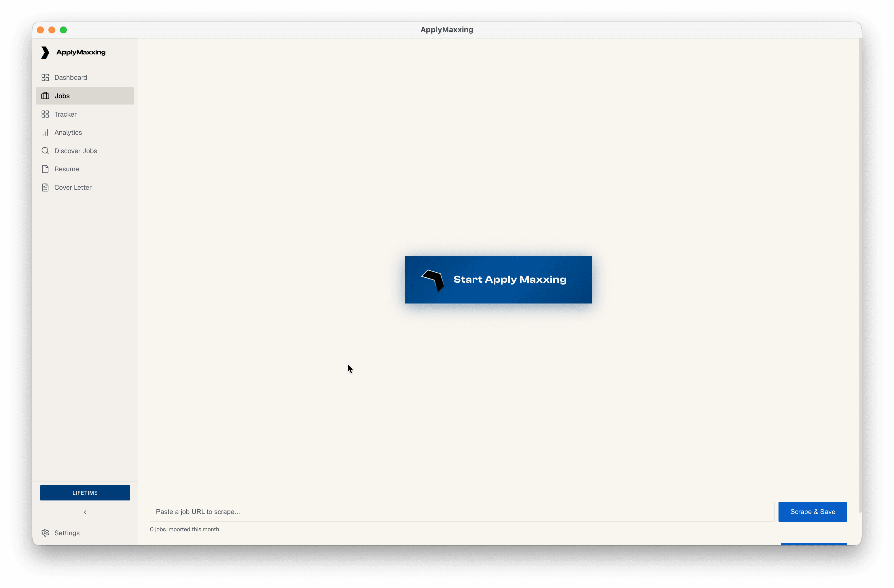Open the Dashboard menu item

[85, 77]
